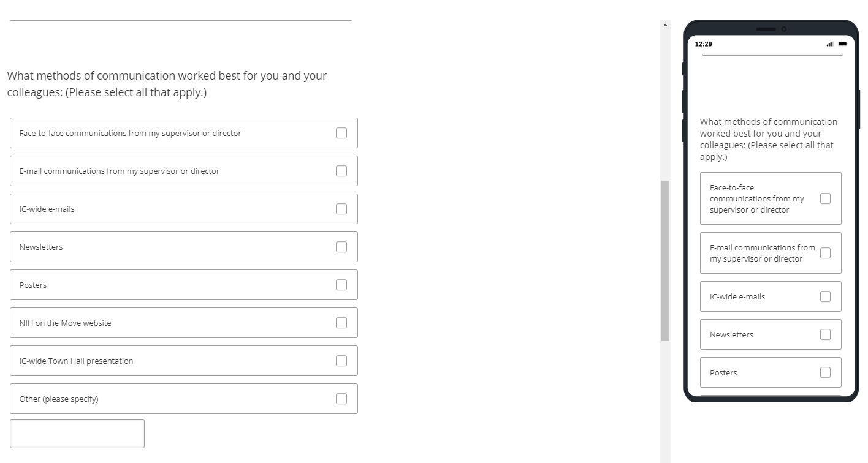Select Newsletters checkbox in mobile preview
The height and width of the screenshot is (463, 868).
pyautogui.click(x=825, y=334)
